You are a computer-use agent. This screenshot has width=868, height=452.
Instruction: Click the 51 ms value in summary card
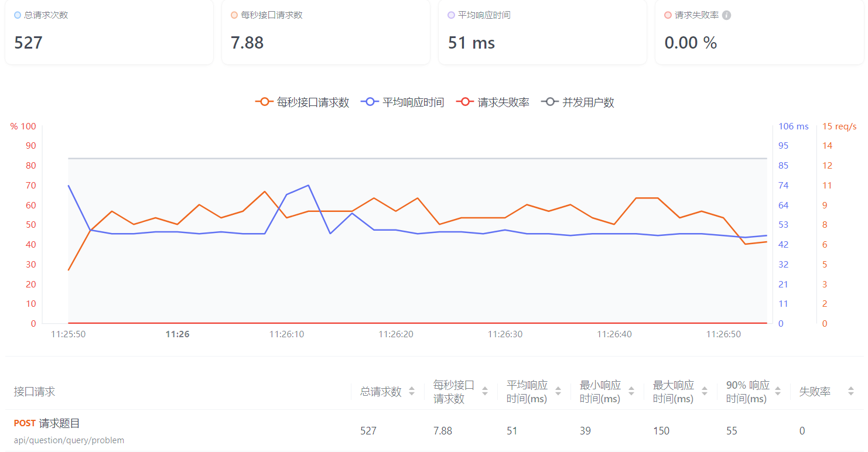coord(471,43)
